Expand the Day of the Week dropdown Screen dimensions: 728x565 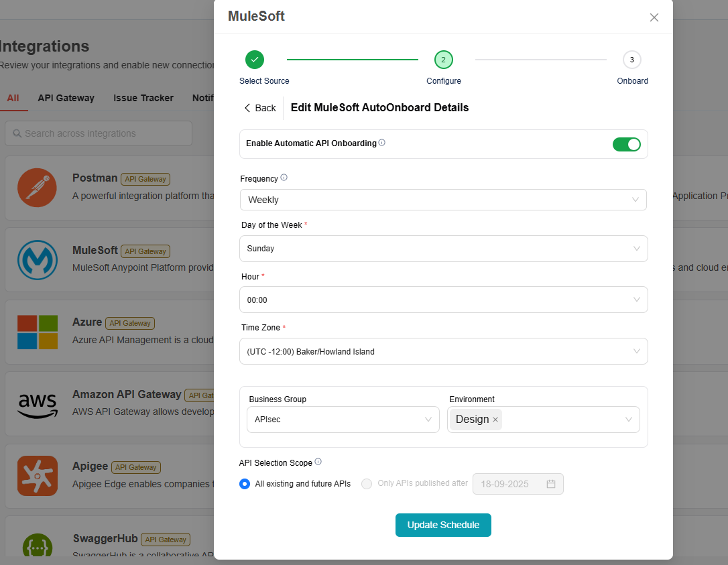[x=443, y=249]
